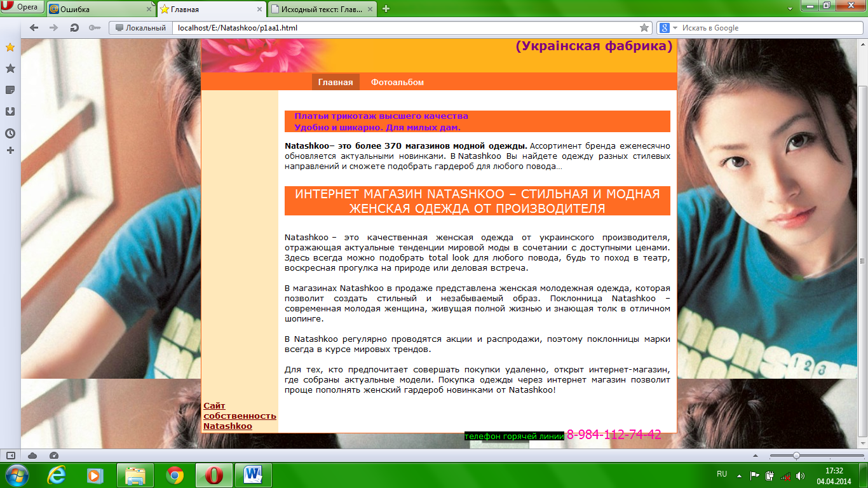This screenshot has width=868, height=488.
Task: Bookmark page with address bar star
Action: 644,28
